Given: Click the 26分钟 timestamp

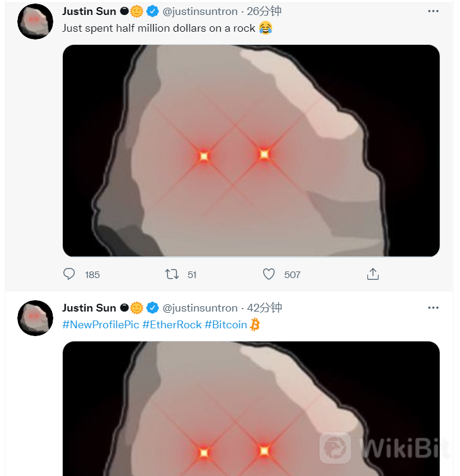Looking at the screenshot, I should point(264,11).
